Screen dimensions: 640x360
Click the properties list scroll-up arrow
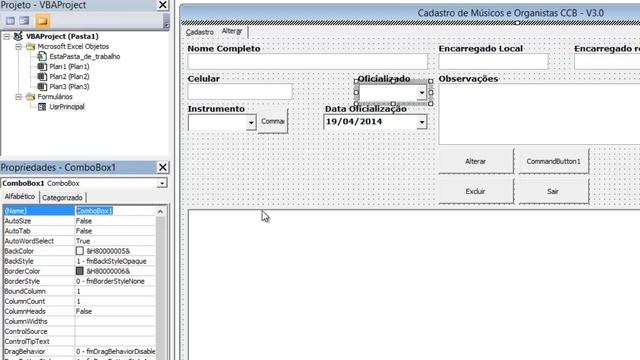[160, 211]
